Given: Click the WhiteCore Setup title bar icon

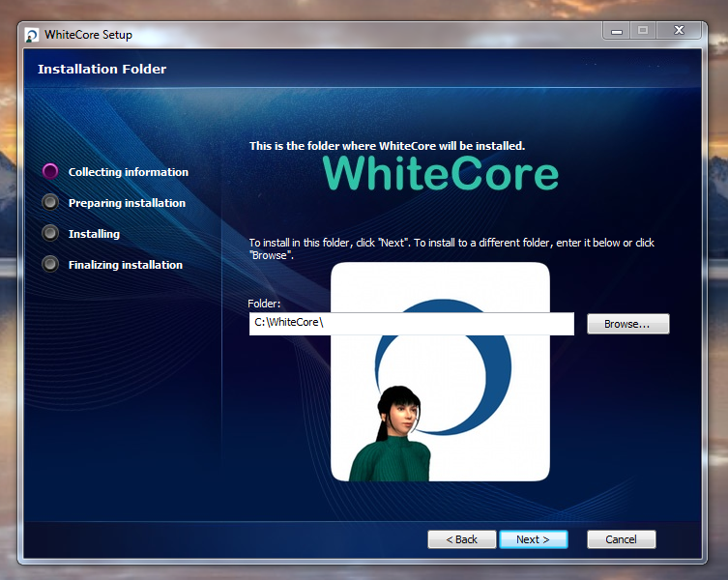Looking at the screenshot, I should click(x=32, y=35).
